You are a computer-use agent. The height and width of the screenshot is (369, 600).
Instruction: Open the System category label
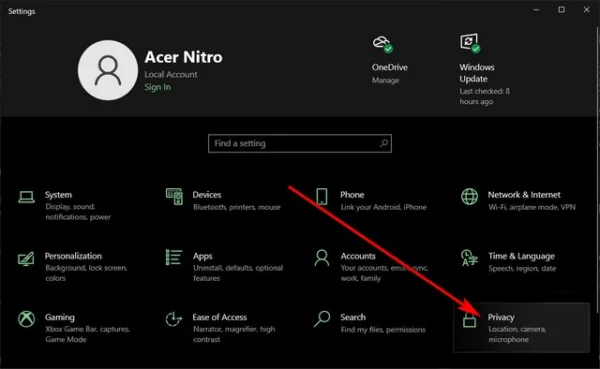58,195
